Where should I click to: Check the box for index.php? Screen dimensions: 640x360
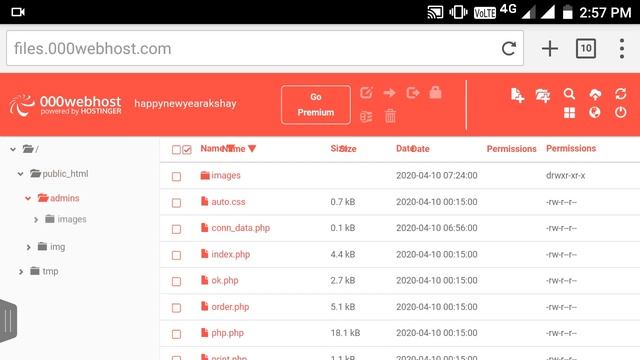tap(176, 255)
